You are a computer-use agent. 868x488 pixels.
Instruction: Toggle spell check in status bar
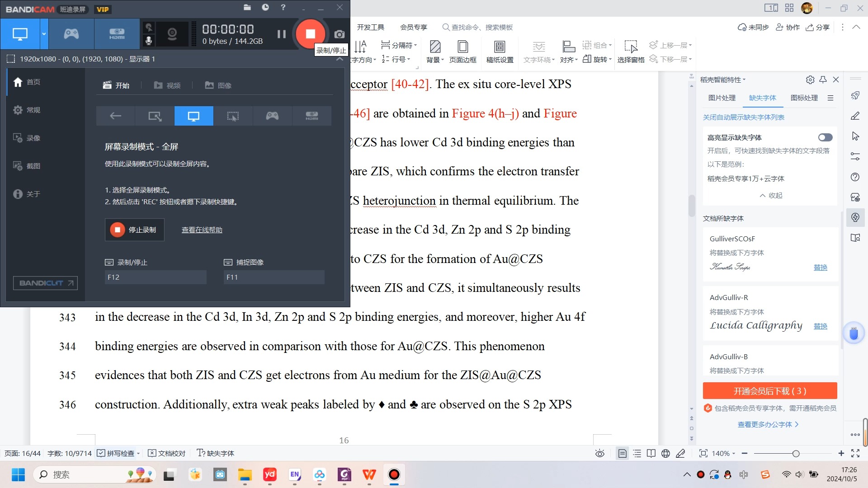pyautogui.click(x=117, y=453)
